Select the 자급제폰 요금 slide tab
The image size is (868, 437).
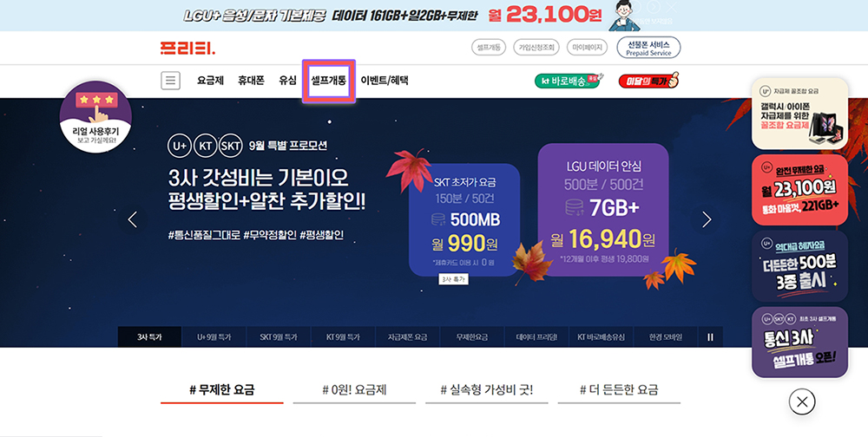coord(407,337)
